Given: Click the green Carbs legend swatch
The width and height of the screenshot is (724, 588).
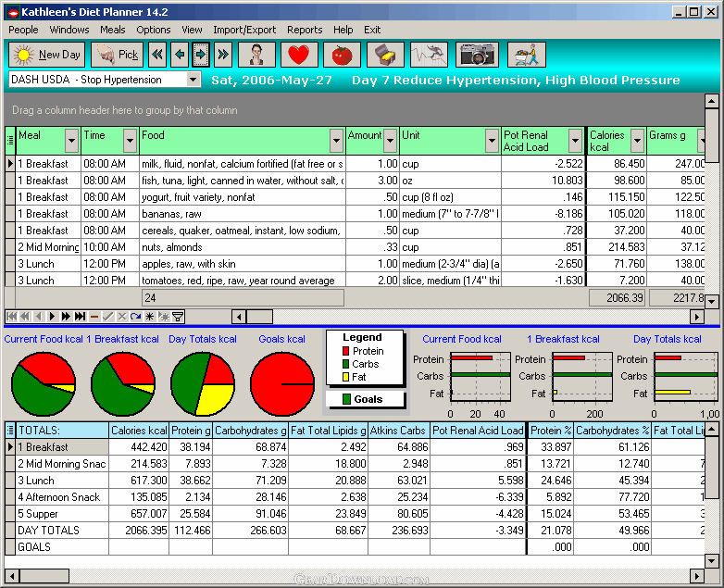Looking at the screenshot, I should coord(346,364).
